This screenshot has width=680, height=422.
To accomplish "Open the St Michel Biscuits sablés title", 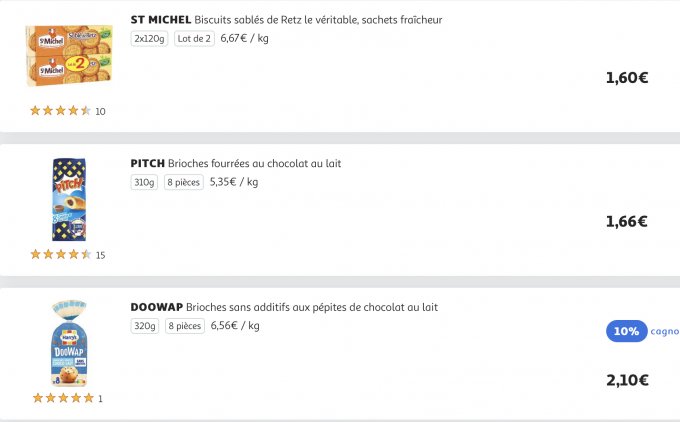I will (x=286, y=20).
